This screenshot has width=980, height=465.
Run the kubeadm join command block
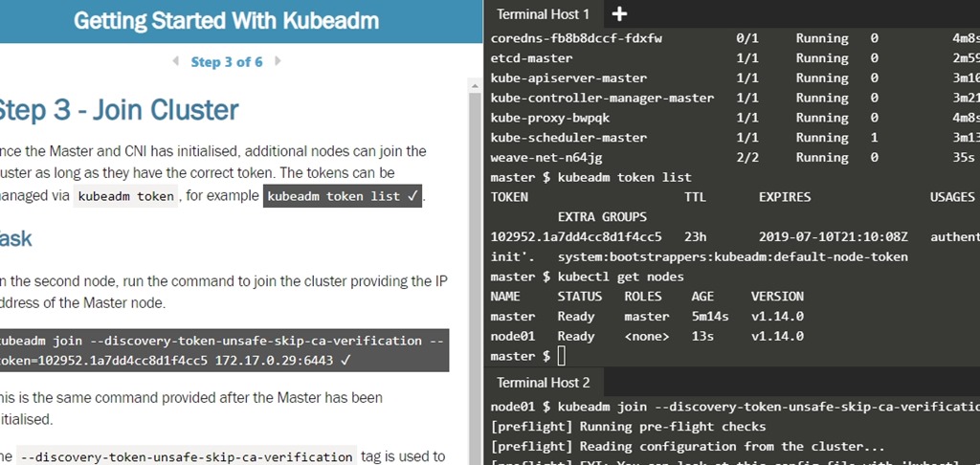coord(218,350)
